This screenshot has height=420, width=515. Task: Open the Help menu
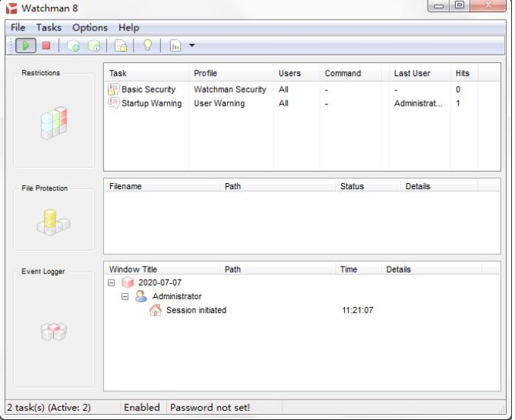pos(129,27)
